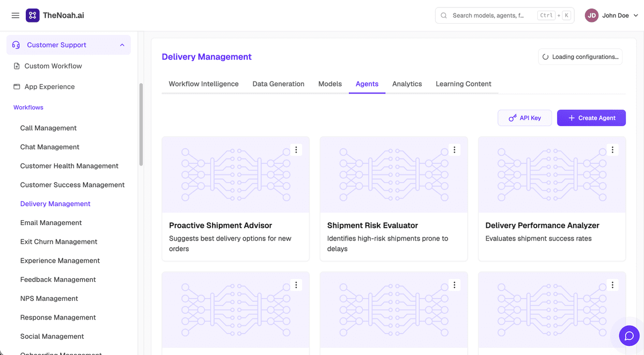This screenshot has width=644, height=355.
Task: Select Delivery Management workflow
Action: click(x=55, y=204)
